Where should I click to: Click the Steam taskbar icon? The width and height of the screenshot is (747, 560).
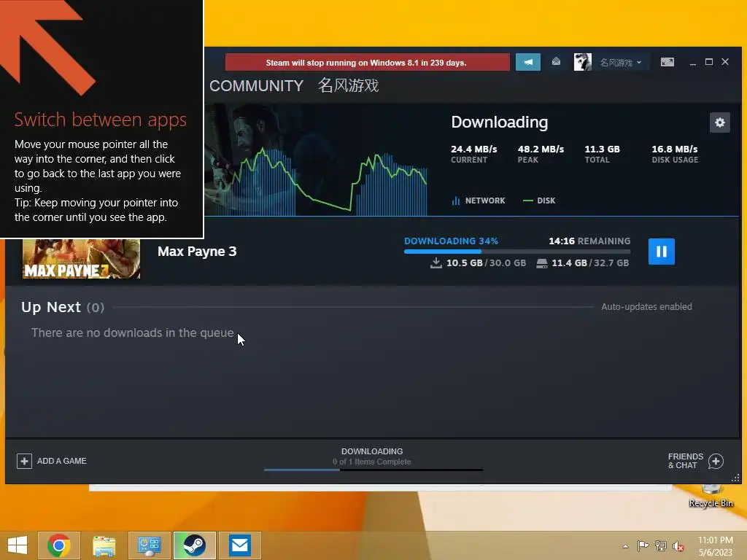[x=194, y=545]
